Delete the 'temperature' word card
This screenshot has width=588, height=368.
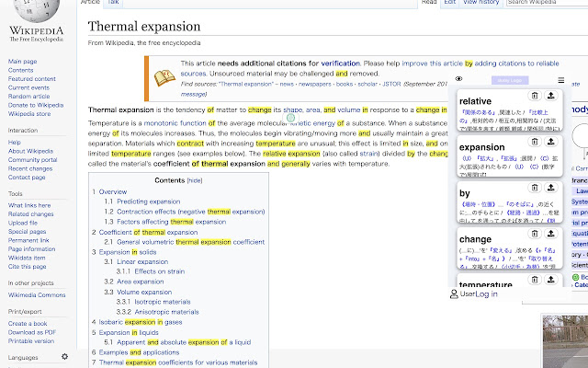click(535, 280)
